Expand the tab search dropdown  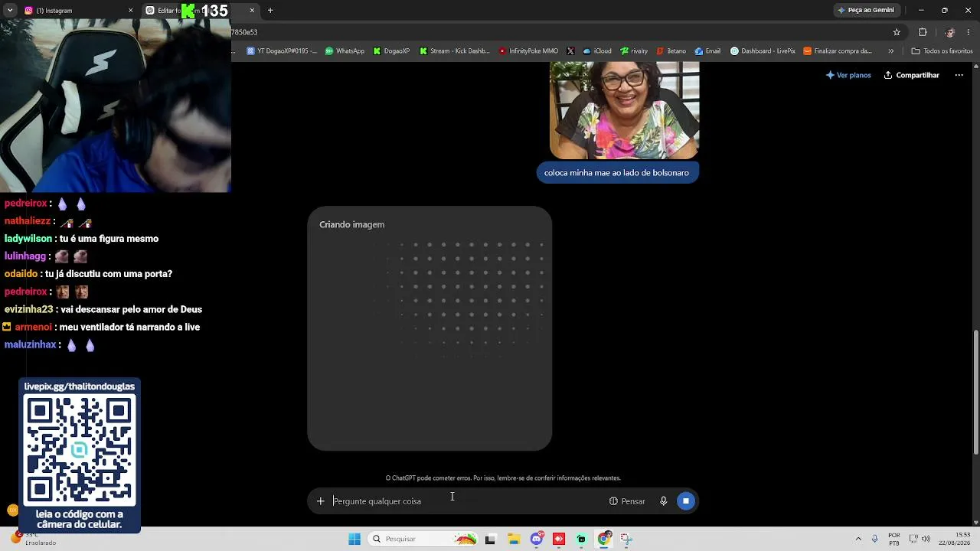10,11
